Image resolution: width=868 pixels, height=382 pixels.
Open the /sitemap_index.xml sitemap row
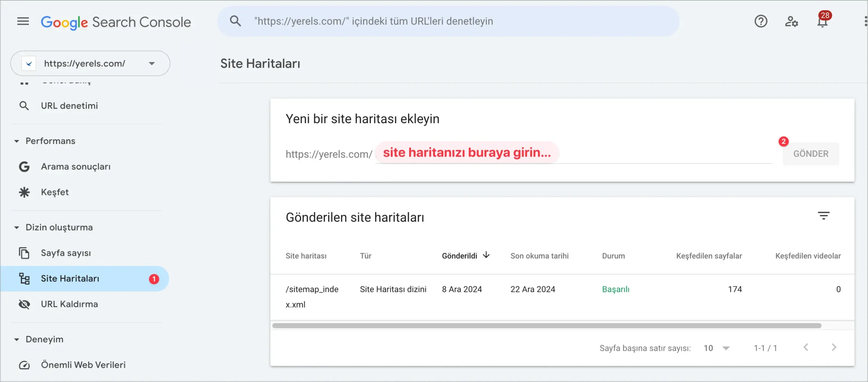(562, 297)
